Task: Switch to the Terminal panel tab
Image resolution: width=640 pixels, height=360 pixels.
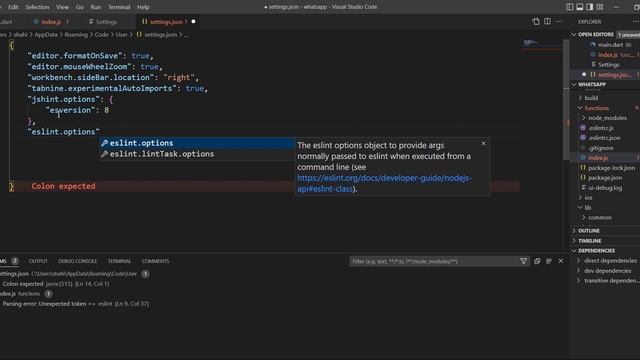Action: [x=119, y=261]
